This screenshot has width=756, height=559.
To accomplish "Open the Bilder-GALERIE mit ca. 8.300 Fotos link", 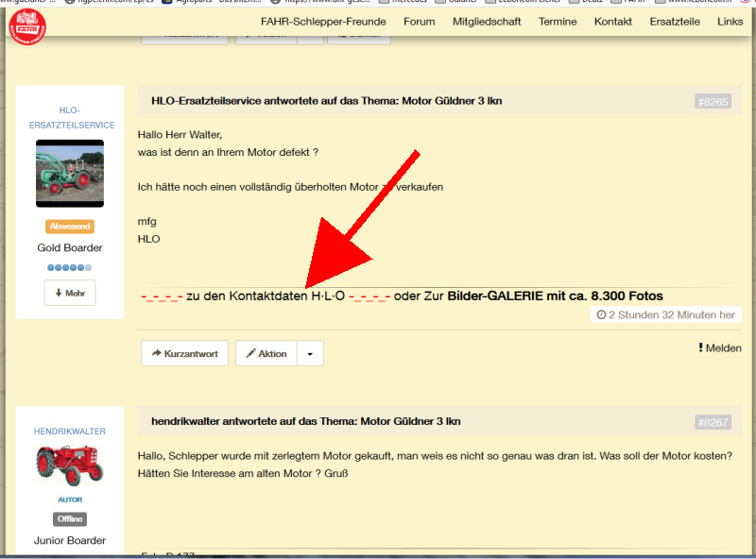I will point(555,296).
